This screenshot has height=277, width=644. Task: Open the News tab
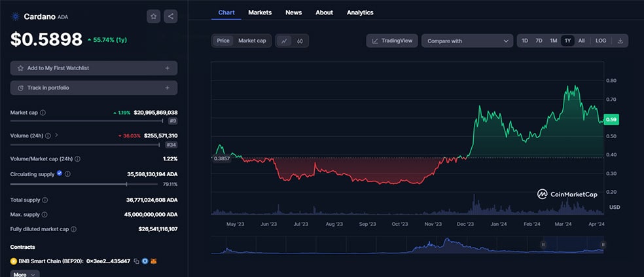point(294,12)
